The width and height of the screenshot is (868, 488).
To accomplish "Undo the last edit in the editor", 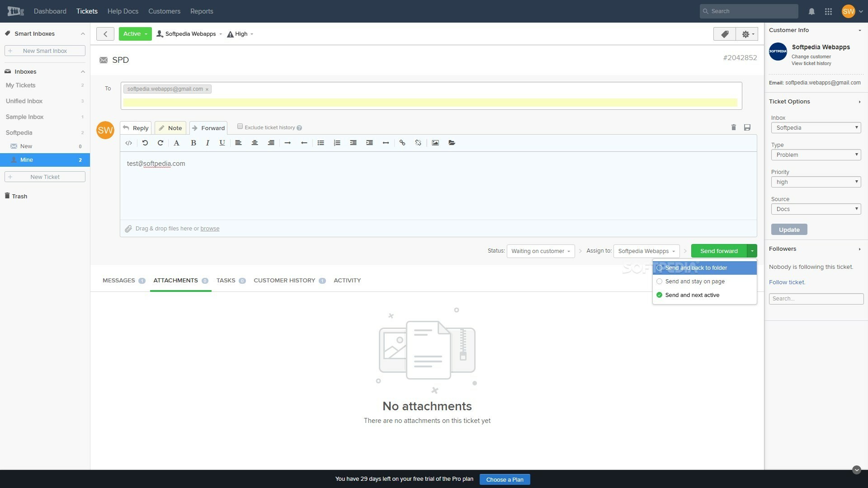I will [145, 143].
